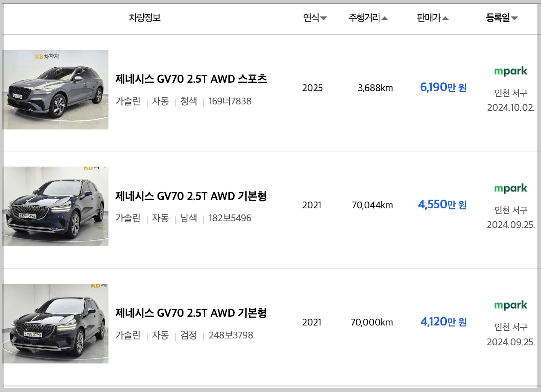541x392 pixels.
Task: Click the mpark logo on the third listing
Action: (511, 305)
